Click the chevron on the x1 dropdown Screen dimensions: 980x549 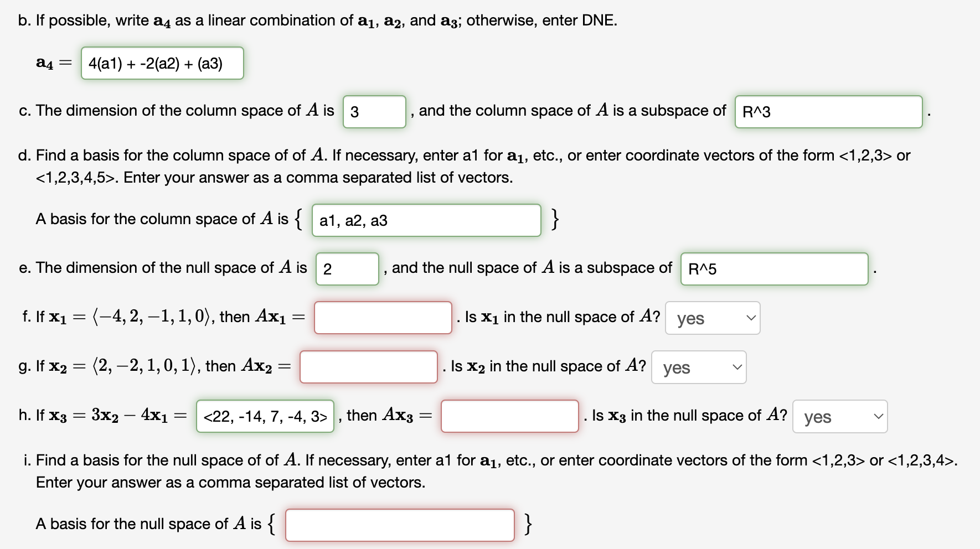(x=750, y=318)
